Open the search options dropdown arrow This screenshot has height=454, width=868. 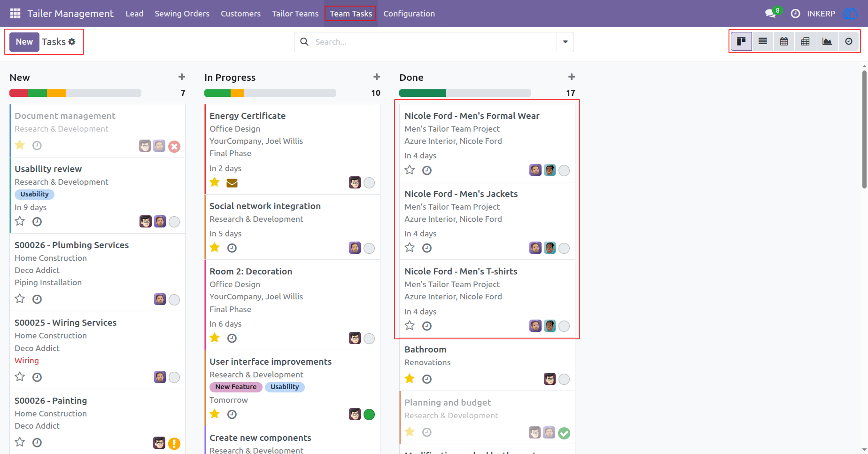coord(565,42)
